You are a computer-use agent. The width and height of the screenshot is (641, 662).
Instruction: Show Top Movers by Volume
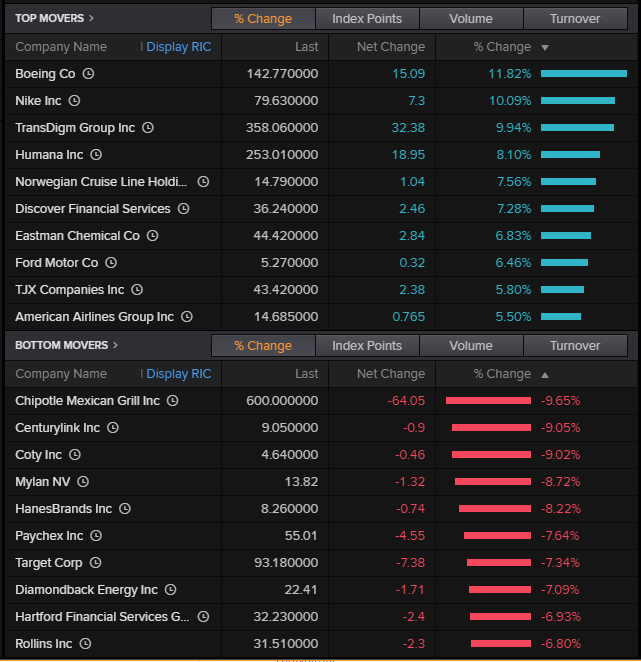tap(471, 19)
